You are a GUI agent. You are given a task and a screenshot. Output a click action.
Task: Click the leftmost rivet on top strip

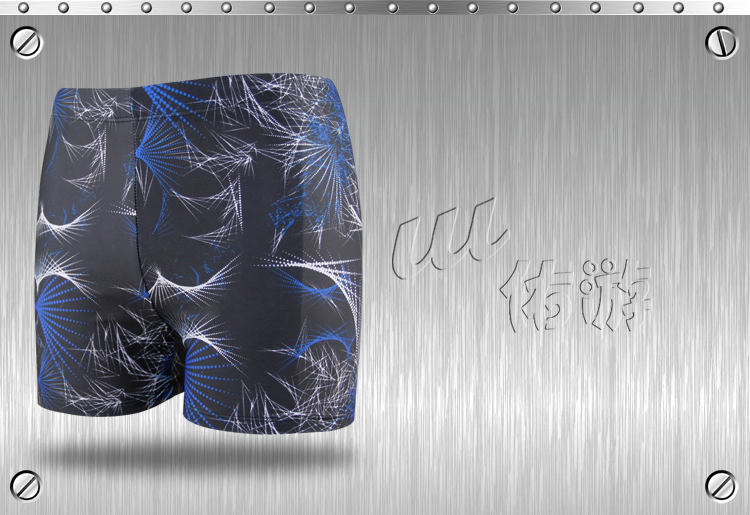(x=22, y=8)
